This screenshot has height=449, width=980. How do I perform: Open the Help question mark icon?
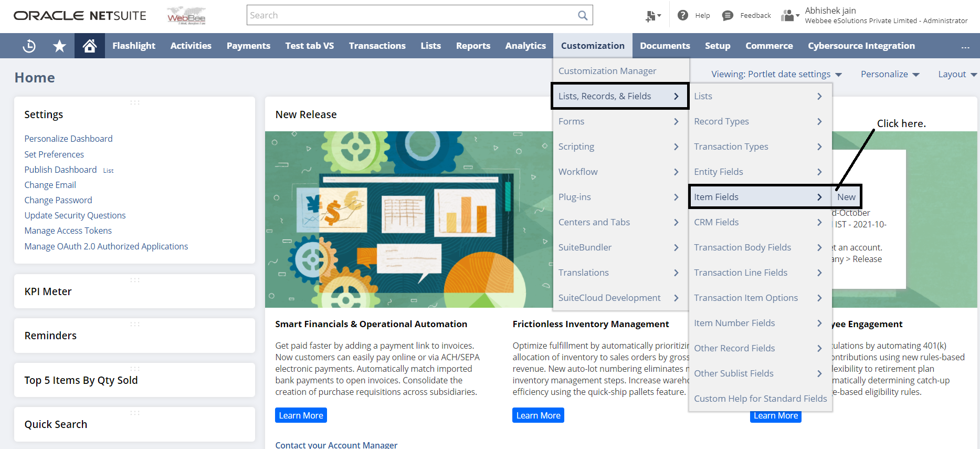[683, 16]
